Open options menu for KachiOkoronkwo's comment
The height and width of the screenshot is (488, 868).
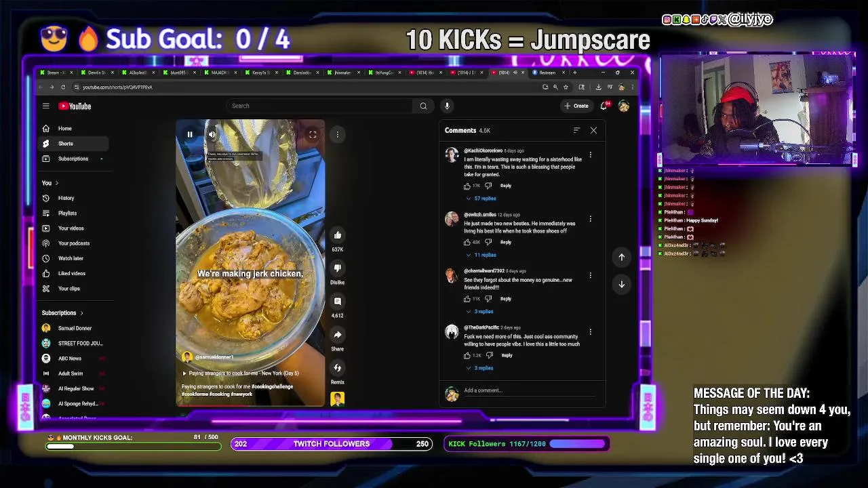point(590,155)
